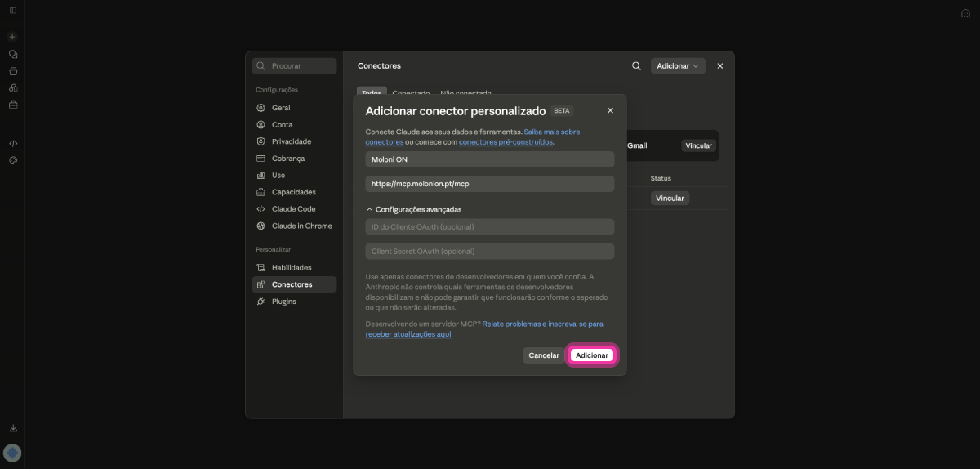Open conectores pré-construídos link

(x=506, y=142)
